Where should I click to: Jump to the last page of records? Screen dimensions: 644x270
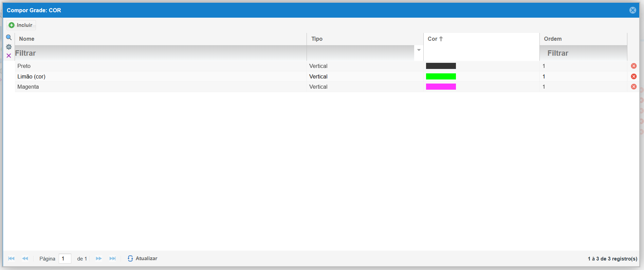(x=112, y=258)
